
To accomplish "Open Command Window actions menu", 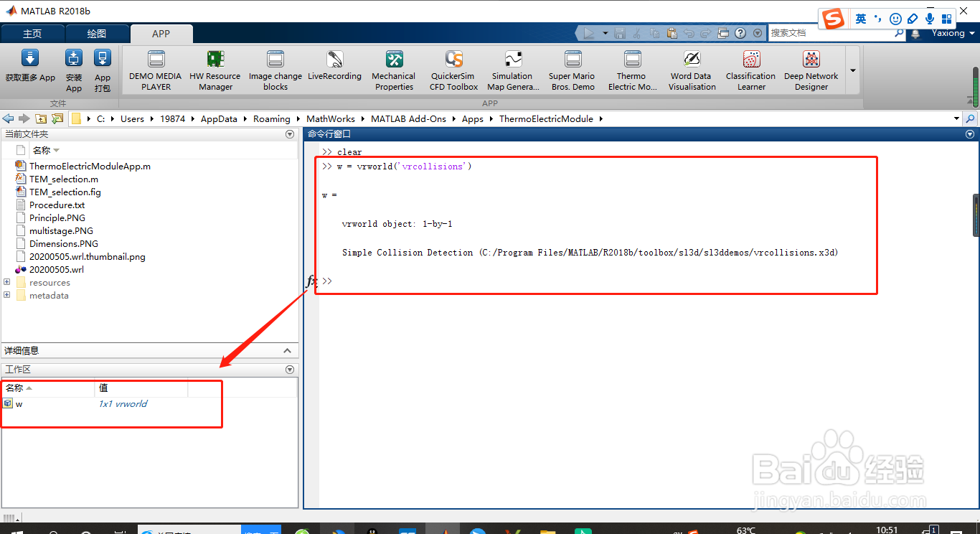I will tap(970, 134).
